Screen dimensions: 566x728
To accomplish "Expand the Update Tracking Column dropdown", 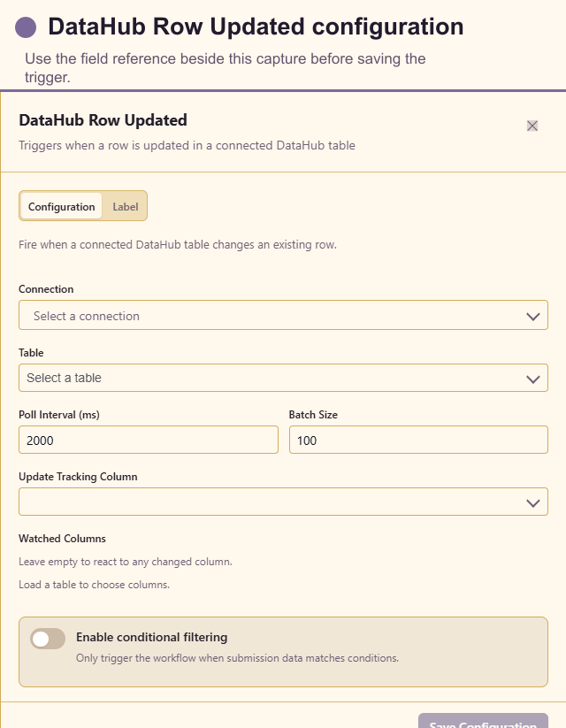I will tap(283, 502).
